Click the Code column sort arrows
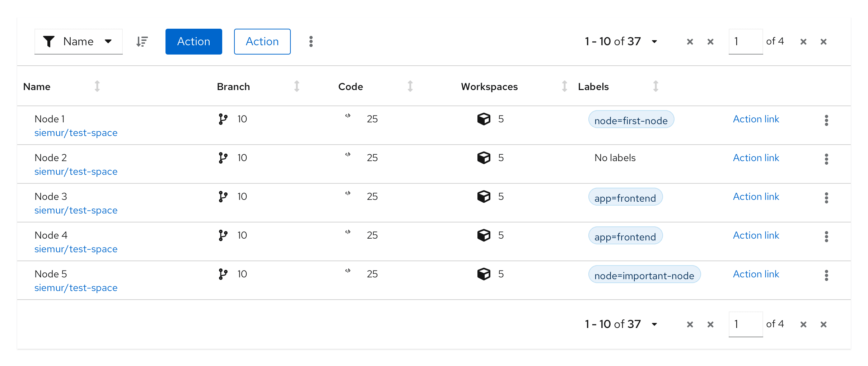 410,86
